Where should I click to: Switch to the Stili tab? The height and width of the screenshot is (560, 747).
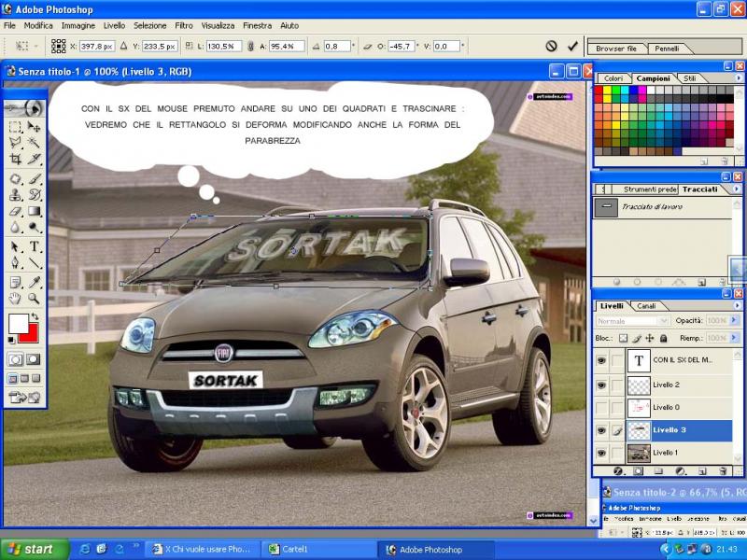coord(689,78)
